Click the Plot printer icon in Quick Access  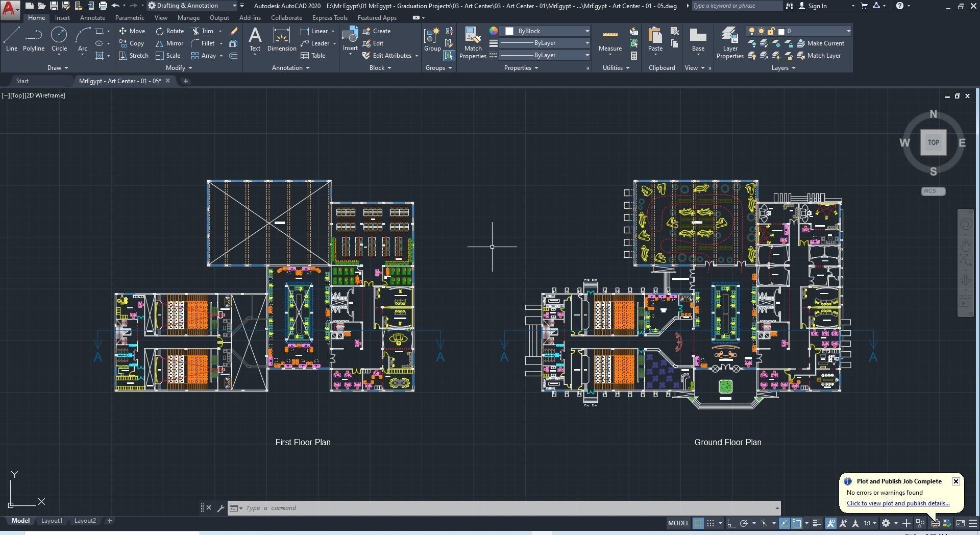103,6
